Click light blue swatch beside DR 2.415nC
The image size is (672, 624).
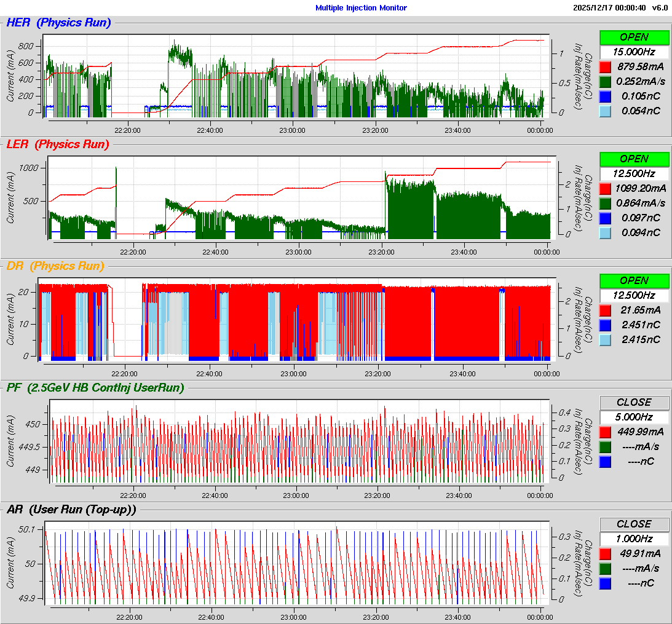tap(605, 340)
